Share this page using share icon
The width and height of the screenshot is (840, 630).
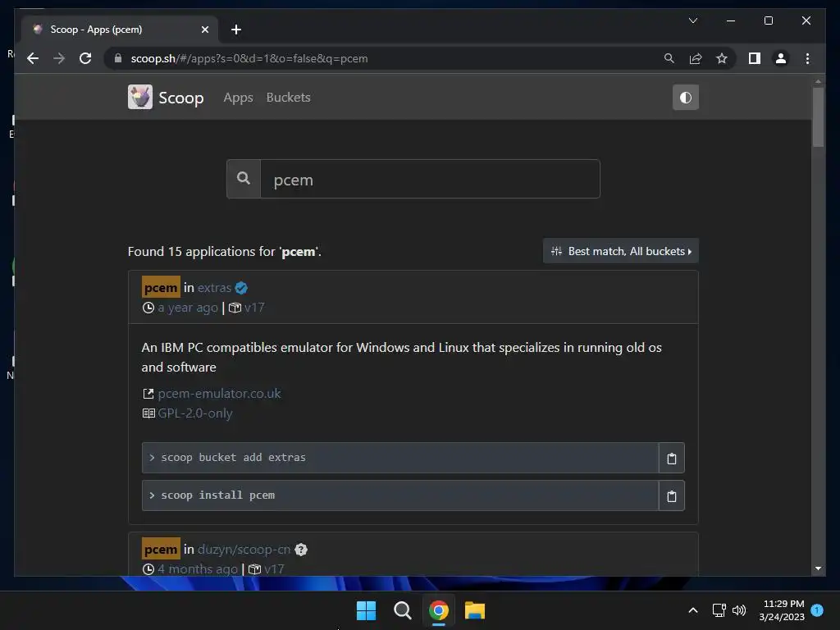coord(696,58)
